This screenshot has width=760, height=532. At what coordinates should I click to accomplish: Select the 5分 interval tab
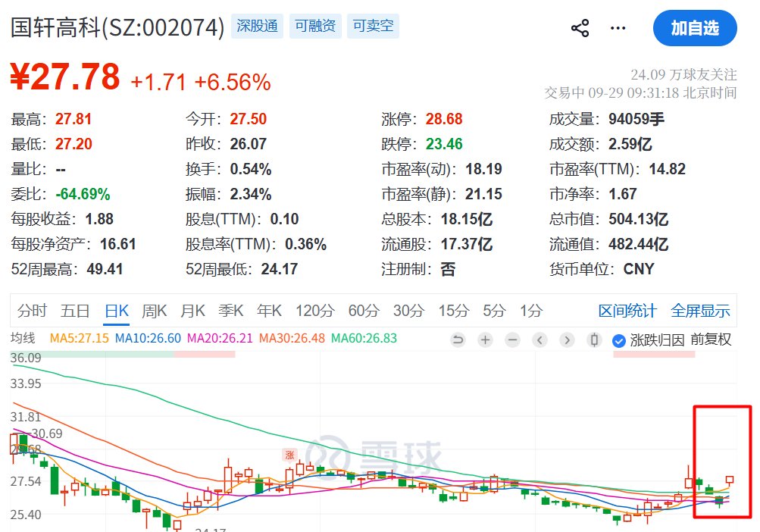[494, 311]
